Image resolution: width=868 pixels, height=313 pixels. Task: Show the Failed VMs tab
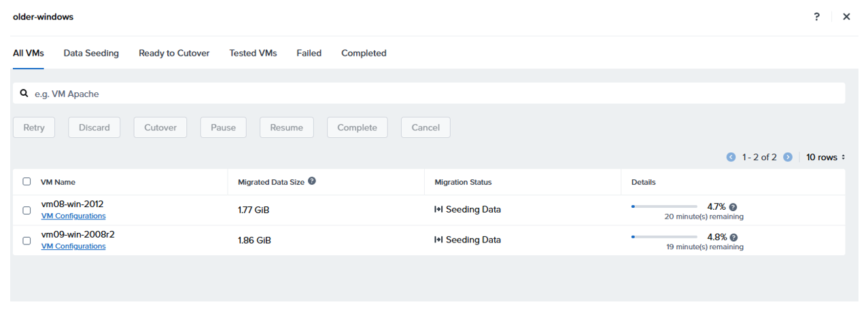(x=309, y=53)
